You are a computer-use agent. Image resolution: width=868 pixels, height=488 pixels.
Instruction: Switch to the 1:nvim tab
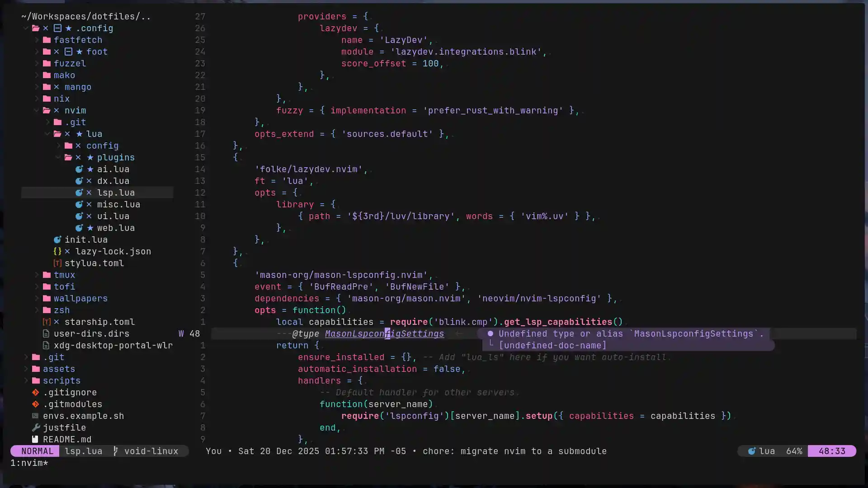tap(28, 463)
